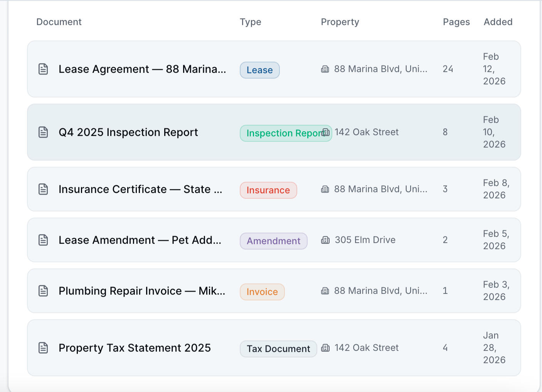This screenshot has height=392, width=542.
Task: Click the red Insurance type tag
Action: click(x=268, y=190)
